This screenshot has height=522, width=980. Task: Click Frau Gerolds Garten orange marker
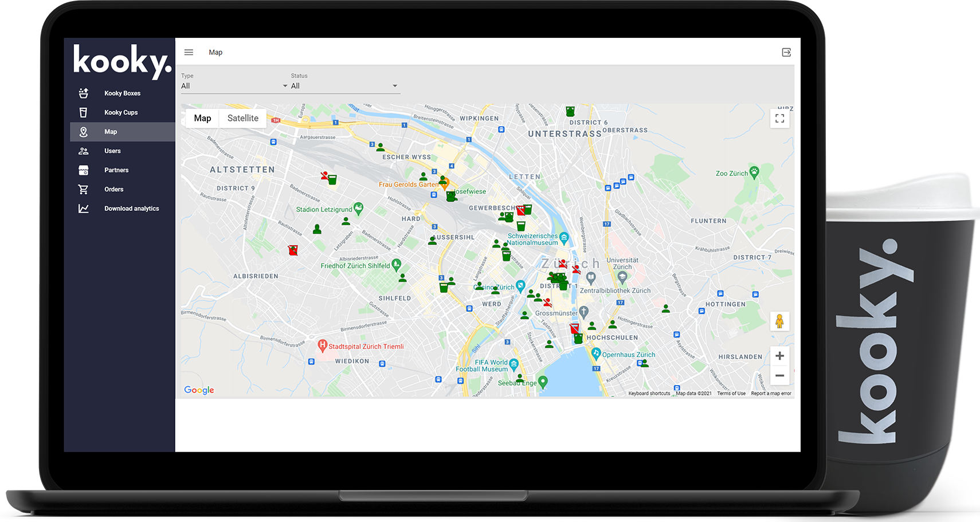tap(444, 185)
